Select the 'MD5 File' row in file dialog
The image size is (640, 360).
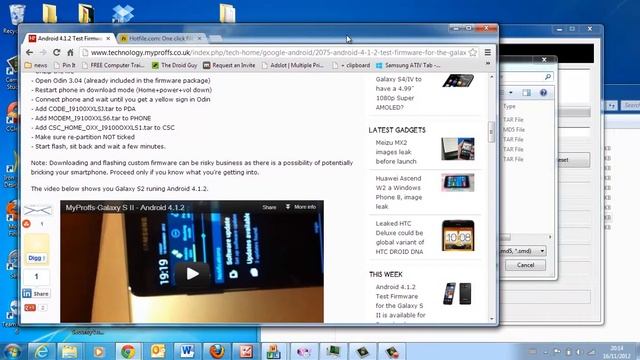(x=513, y=129)
